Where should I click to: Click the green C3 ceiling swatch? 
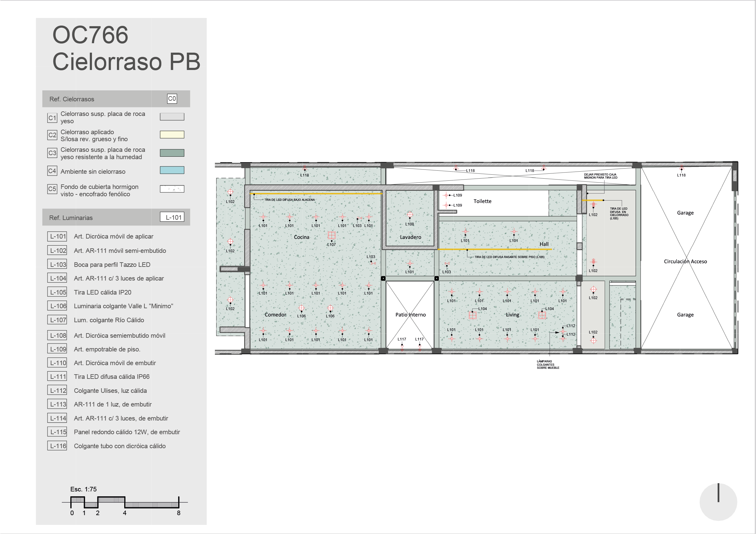pos(172,153)
